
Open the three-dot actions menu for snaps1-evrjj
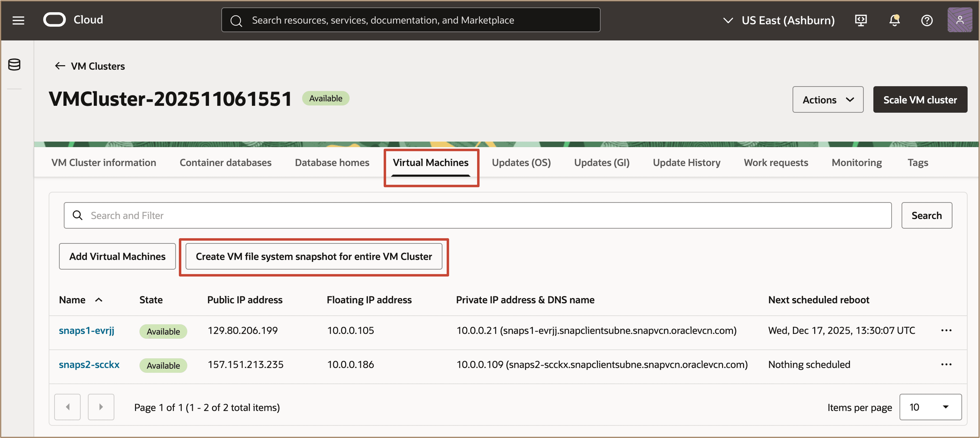click(947, 330)
